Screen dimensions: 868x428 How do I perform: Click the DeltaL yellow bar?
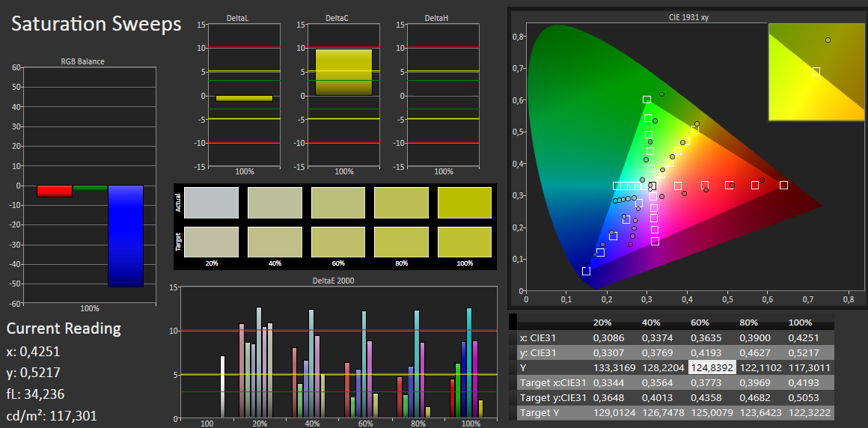(244, 98)
